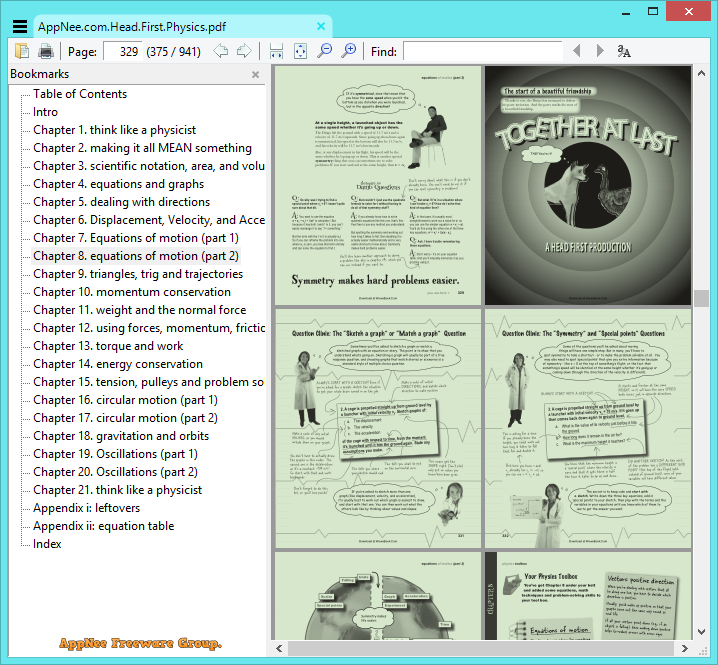Select Chapter 8. equations of motion (part 2)
Image resolution: width=718 pixels, height=665 pixels.
(136, 256)
